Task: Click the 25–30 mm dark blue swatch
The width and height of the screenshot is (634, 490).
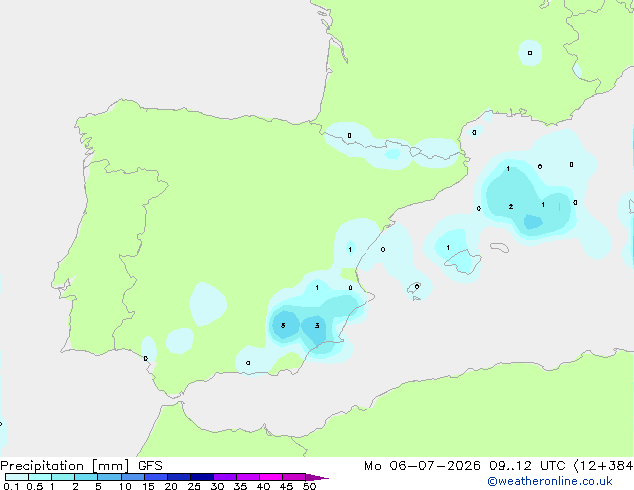Action: [x=202, y=477]
